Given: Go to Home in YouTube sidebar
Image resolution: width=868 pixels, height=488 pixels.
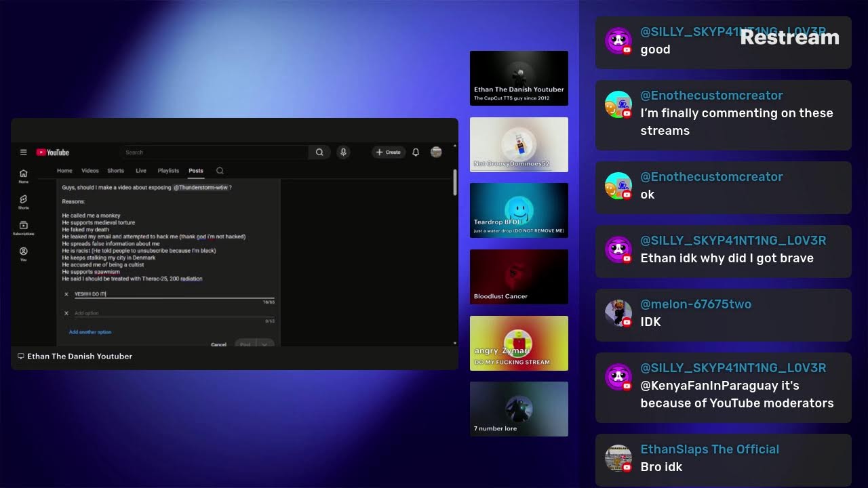Looking at the screenshot, I should 23,176.
